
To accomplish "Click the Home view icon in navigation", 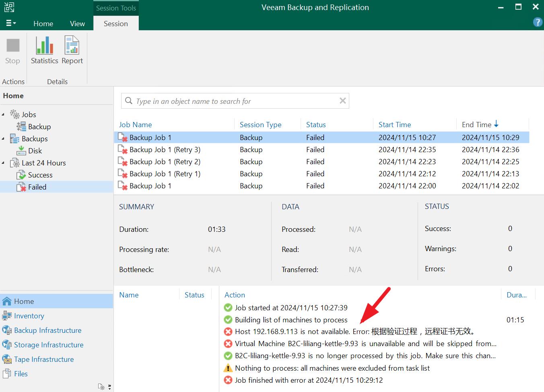I will click(7, 301).
